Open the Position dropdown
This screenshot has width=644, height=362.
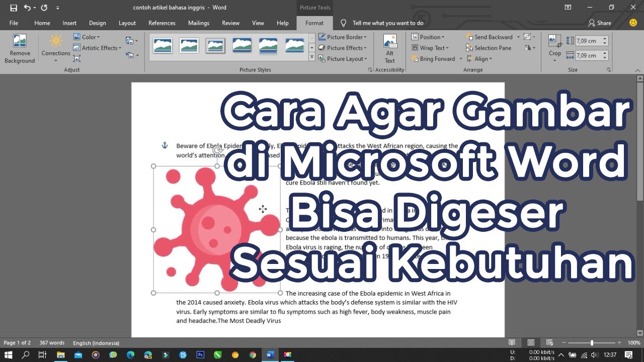point(428,37)
